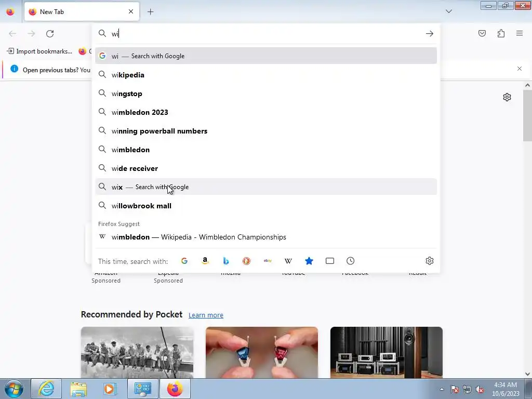
Task: Personalize new tab with the gear icon
Action: click(507, 97)
